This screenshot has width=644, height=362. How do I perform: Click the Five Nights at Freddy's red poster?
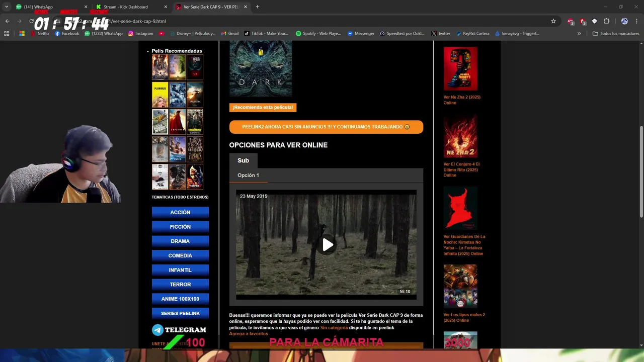[x=460, y=69]
